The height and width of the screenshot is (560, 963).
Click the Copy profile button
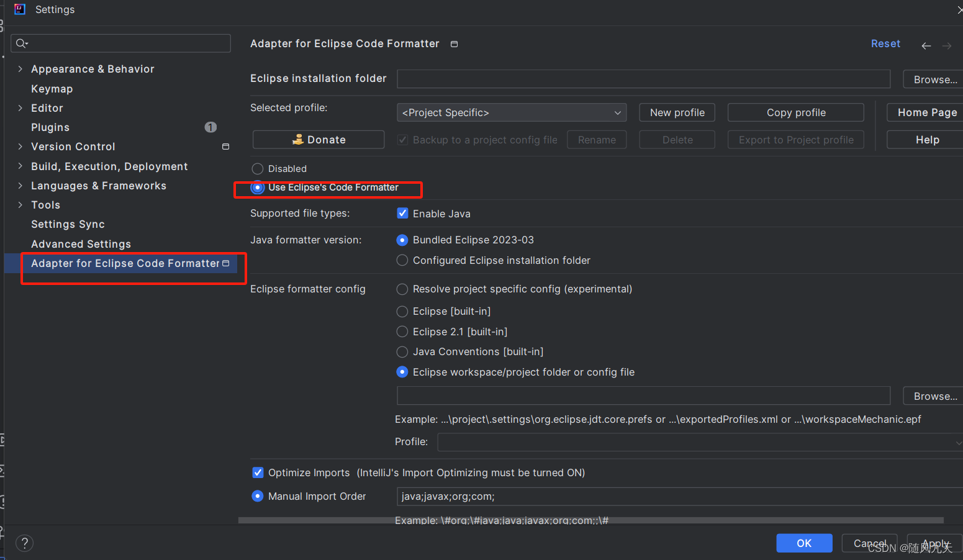point(796,112)
